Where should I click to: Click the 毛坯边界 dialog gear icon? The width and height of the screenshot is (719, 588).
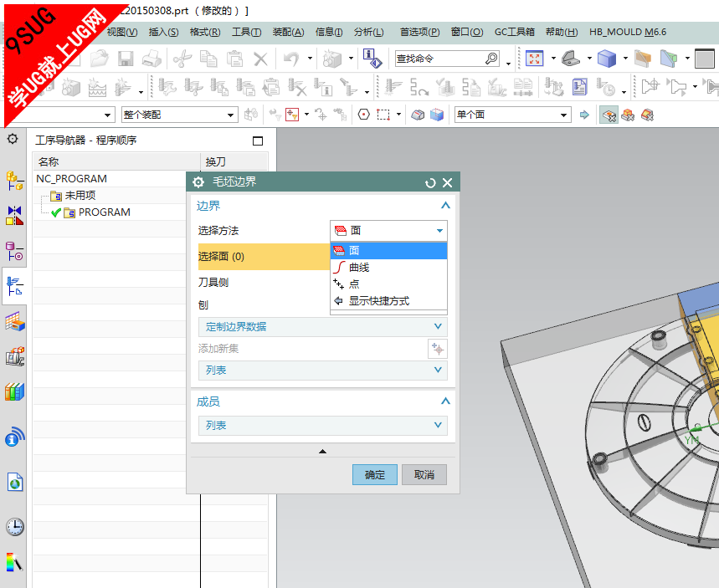[198, 182]
